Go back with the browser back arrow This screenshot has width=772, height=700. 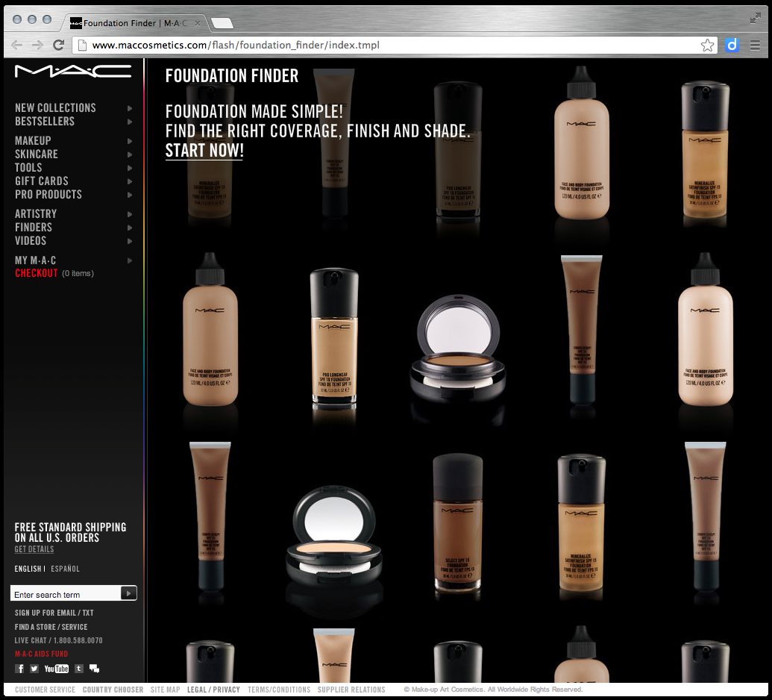[x=16, y=45]
